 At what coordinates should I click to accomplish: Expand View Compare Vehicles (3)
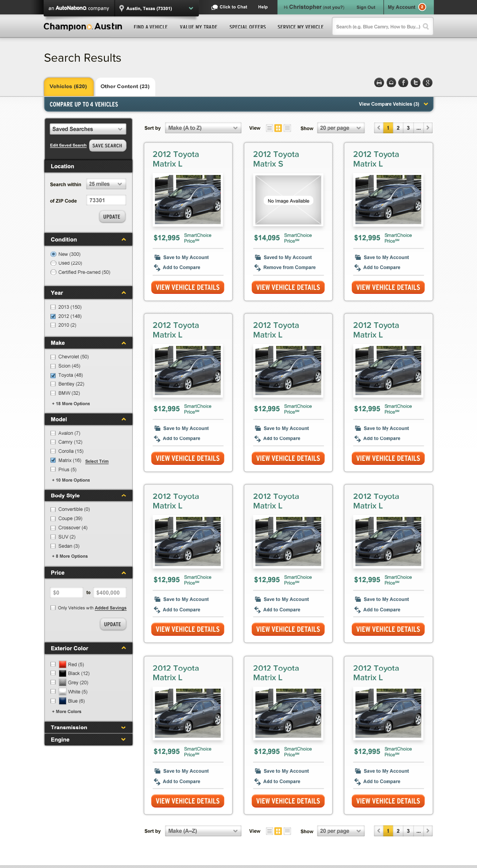(x=393, y=104)
